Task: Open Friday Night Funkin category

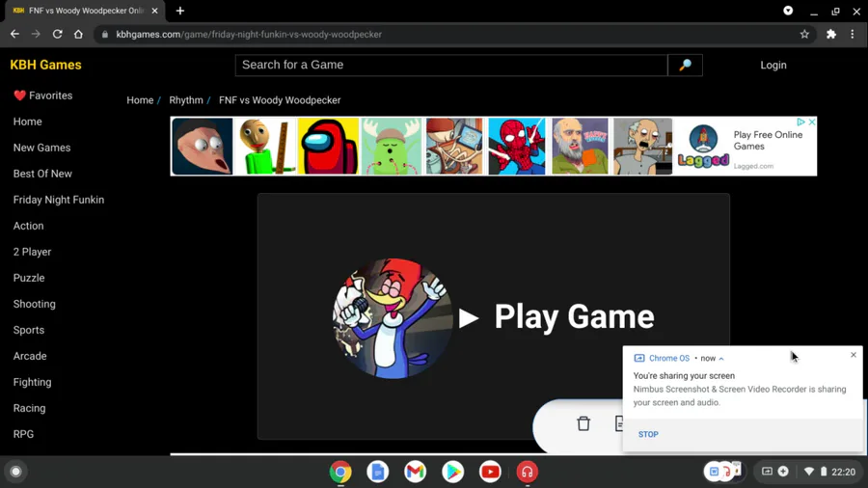Action: [59, 200]
